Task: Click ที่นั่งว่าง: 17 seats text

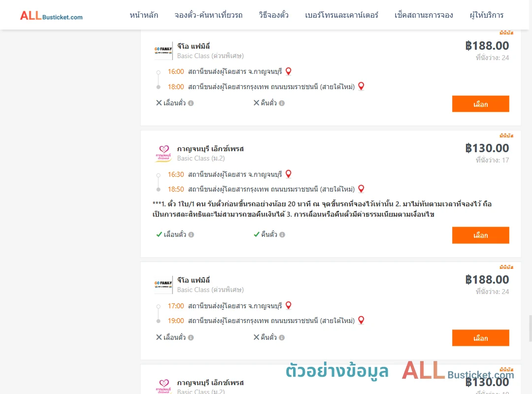Action: pos(492,160)
